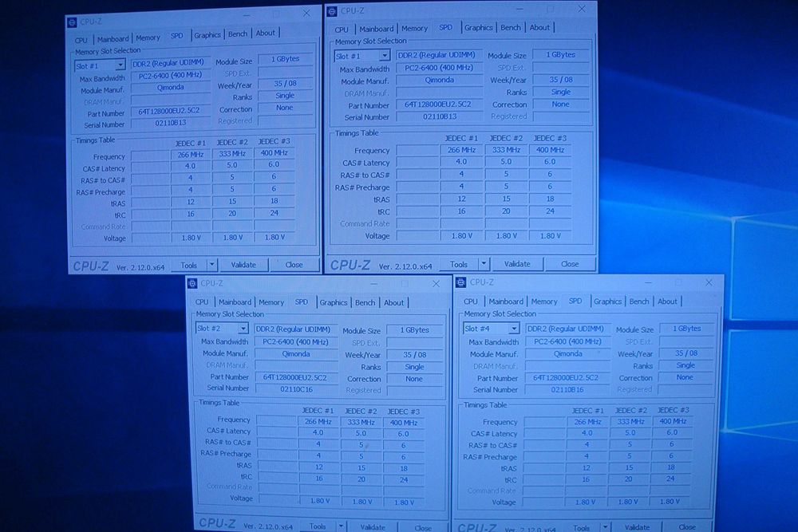This screenshot has width=798, height=532.
Task: Open Mainboard tab in Slot #2 window
Action: pyautogui.click(x=235, y=302)
